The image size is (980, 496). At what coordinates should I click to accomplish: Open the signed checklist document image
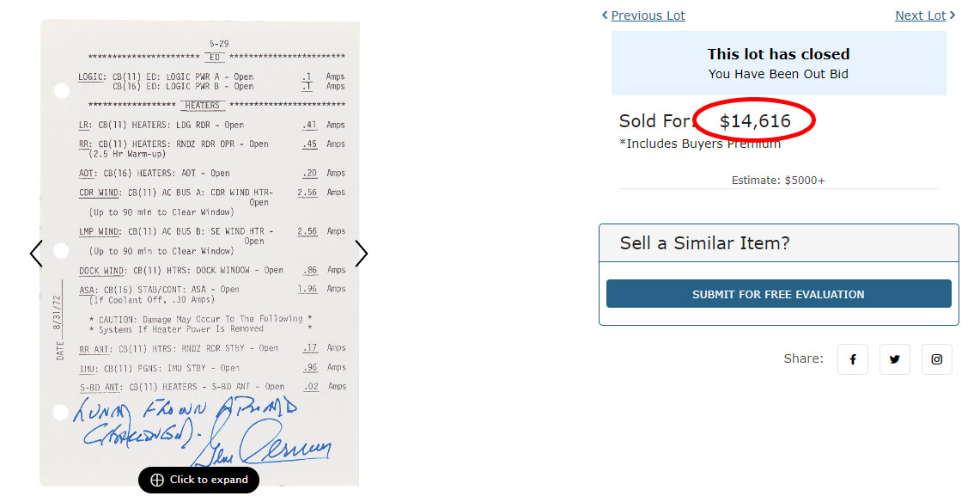click(x=199, y=241)
